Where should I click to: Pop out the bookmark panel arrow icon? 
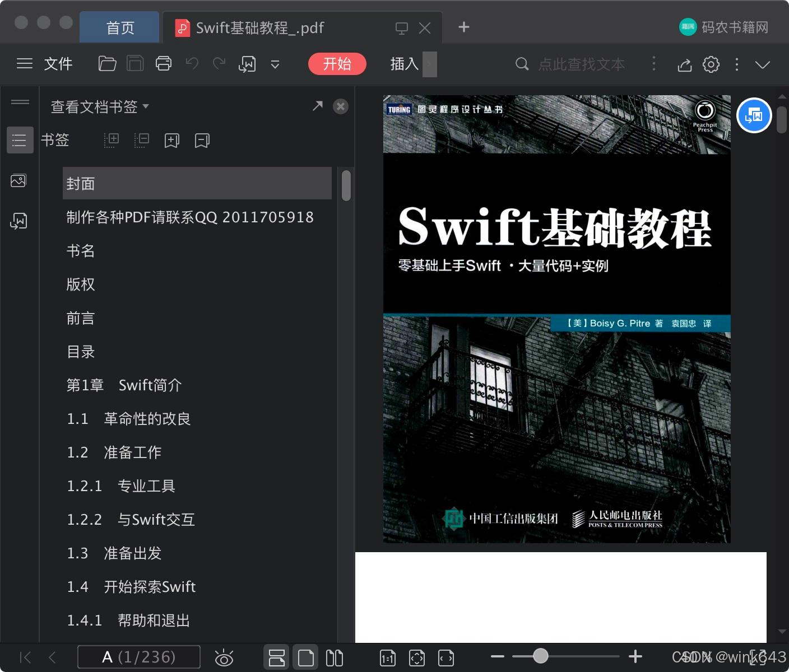pyautogui.click(x=318, y=105)
